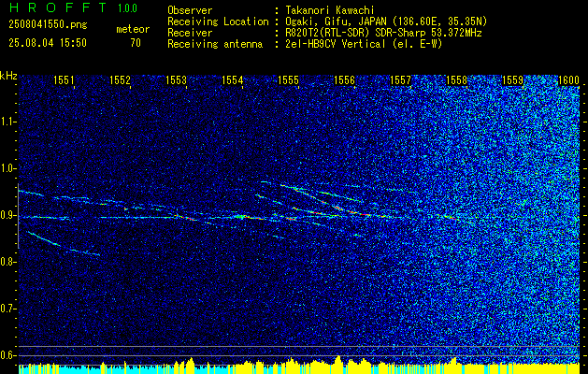
Task: Click the Observer field label
Action: tap(190, 10)
